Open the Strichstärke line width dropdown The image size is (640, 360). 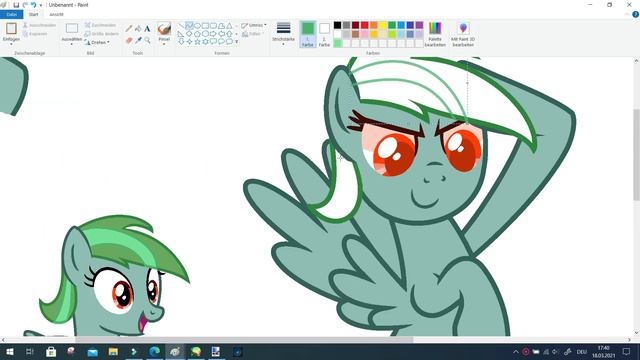coord(283,33)
